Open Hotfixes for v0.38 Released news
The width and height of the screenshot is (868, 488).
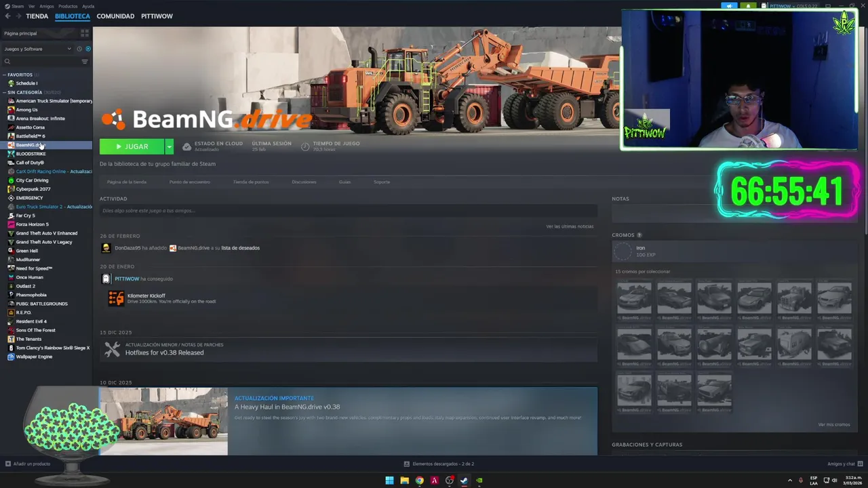[x=164, y=352]
